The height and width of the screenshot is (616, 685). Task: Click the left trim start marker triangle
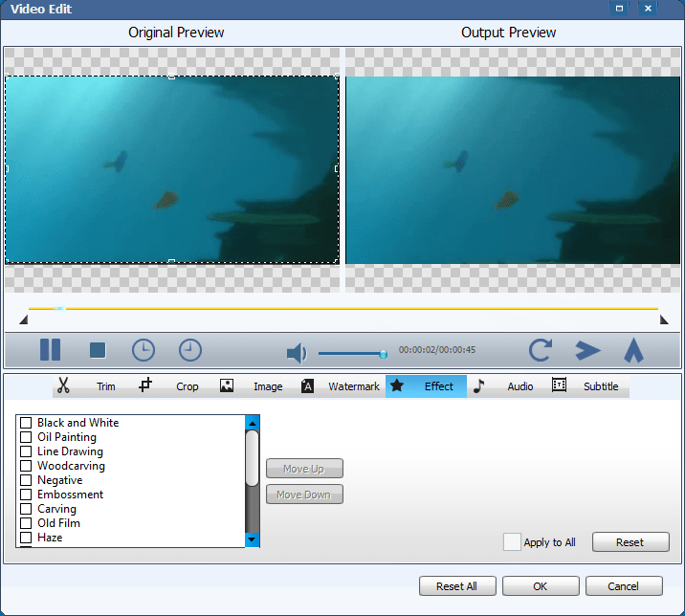[x=24, y=319]
